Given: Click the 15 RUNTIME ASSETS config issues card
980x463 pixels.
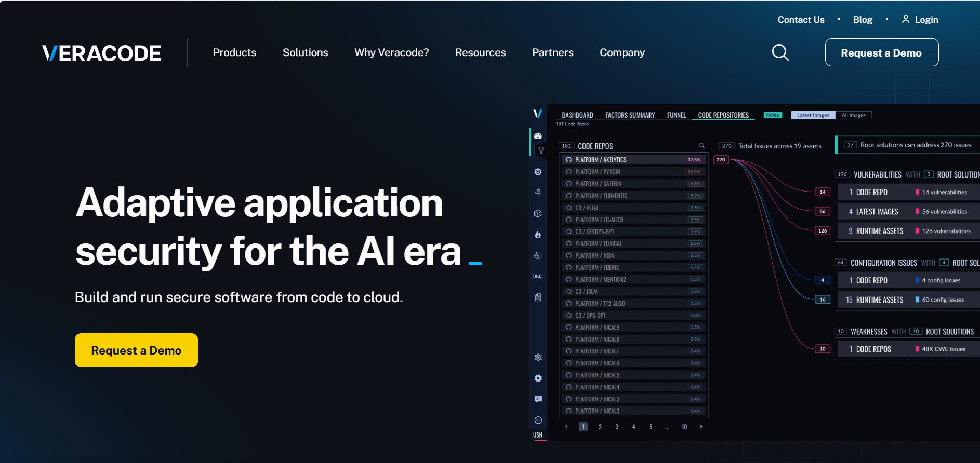Looking at the screenshot, I should click(x=908, y=299).
